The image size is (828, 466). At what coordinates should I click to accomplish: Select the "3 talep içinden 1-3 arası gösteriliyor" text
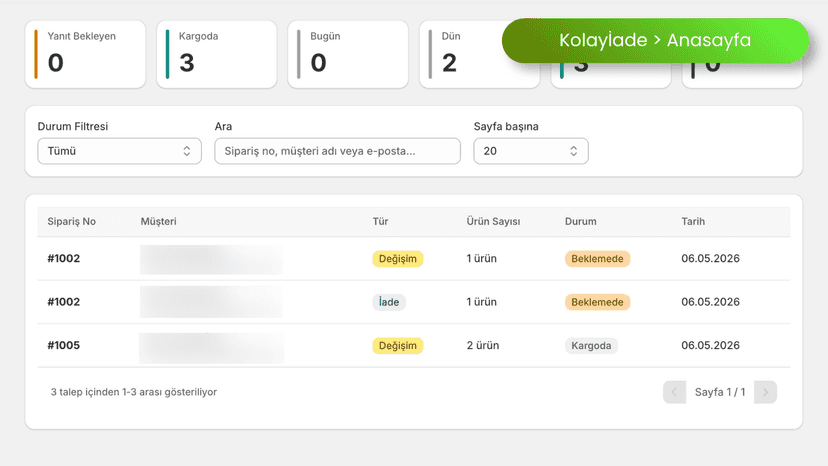(134, 392)
